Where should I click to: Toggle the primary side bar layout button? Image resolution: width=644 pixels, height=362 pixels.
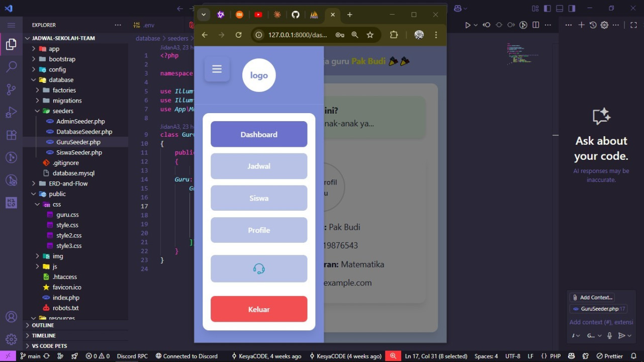click(x=547, y=9)
